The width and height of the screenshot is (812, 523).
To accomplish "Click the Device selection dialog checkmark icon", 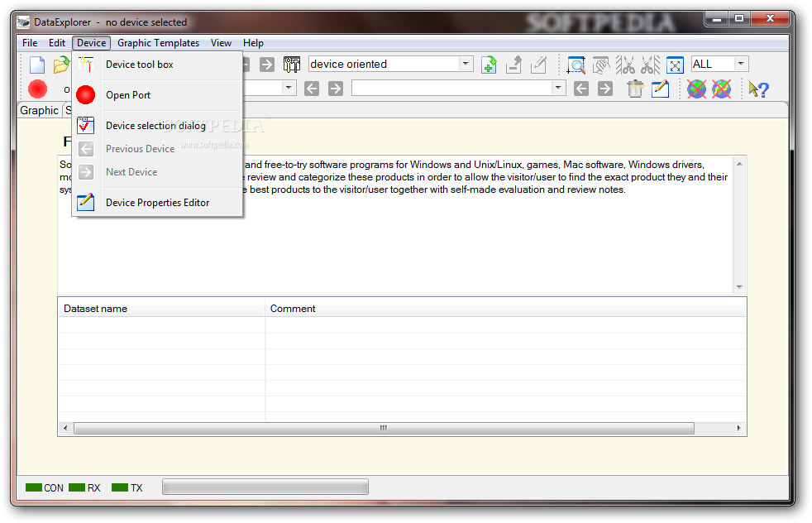I will click(x=85, y=126).
